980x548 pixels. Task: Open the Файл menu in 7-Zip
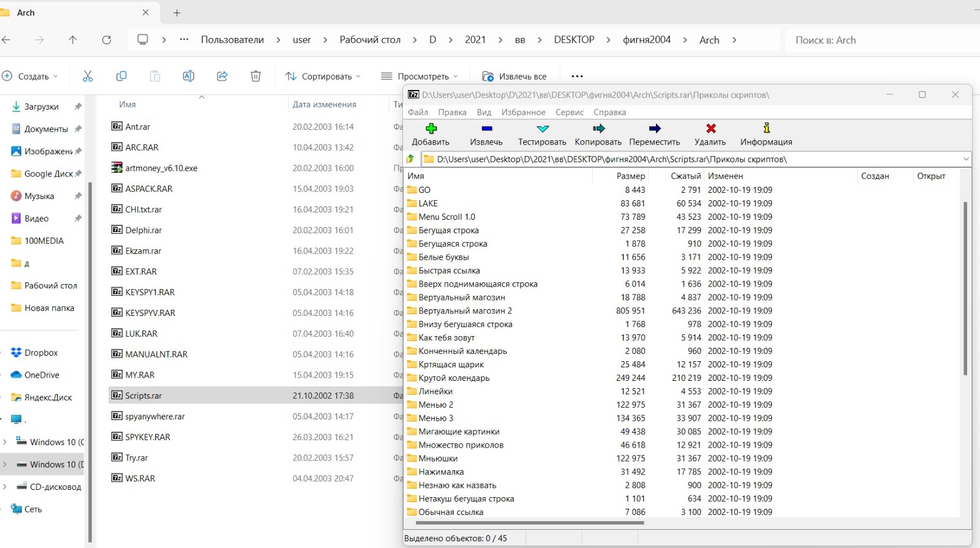click(x=418, y=112)
